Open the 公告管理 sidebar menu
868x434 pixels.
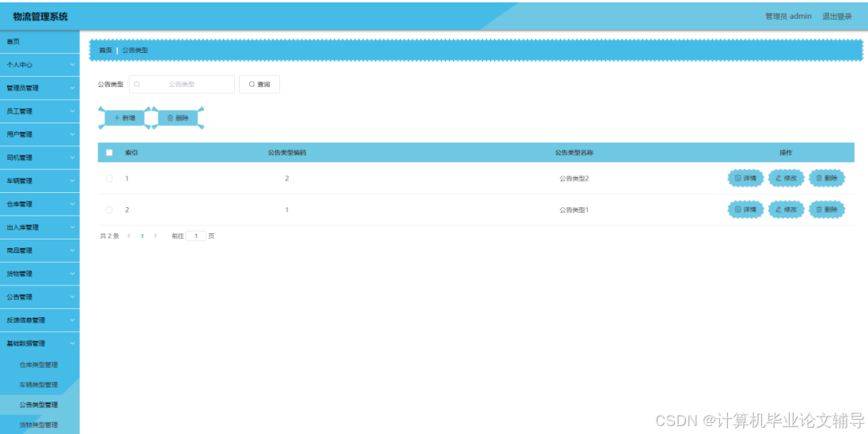[40, 297]
